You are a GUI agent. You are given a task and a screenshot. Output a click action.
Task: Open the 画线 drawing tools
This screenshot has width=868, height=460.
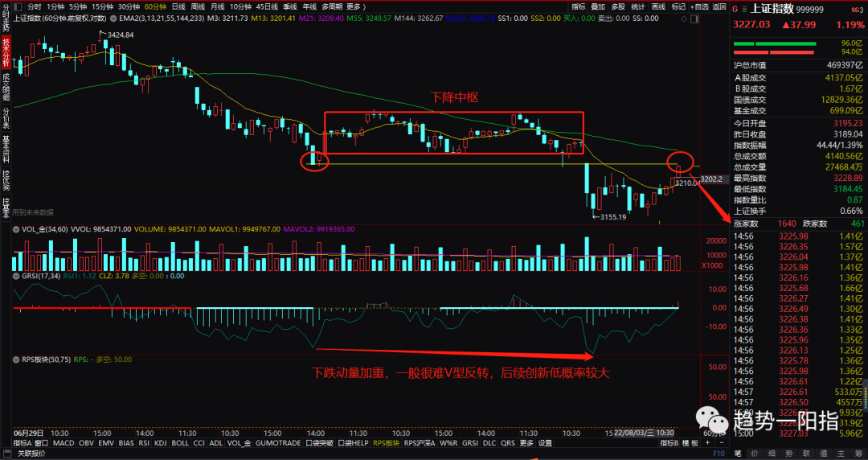tap(658, 6)
